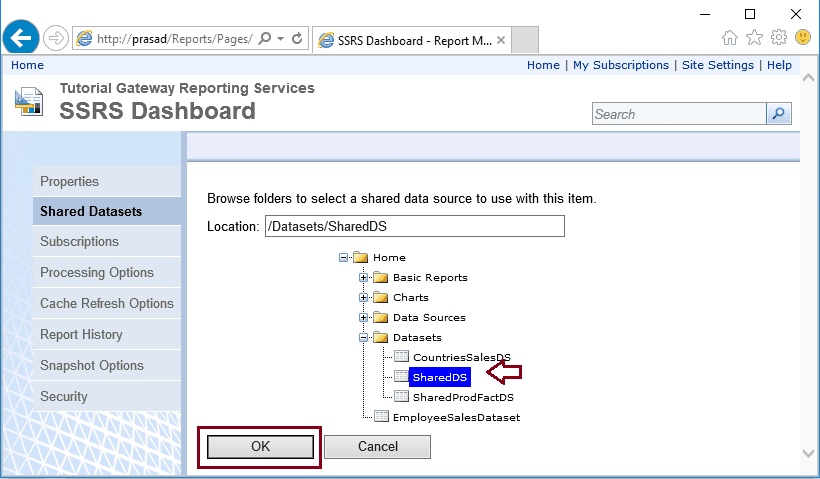
Task: Click the SSRS report logo icon
Action: (x=29, y=101)
